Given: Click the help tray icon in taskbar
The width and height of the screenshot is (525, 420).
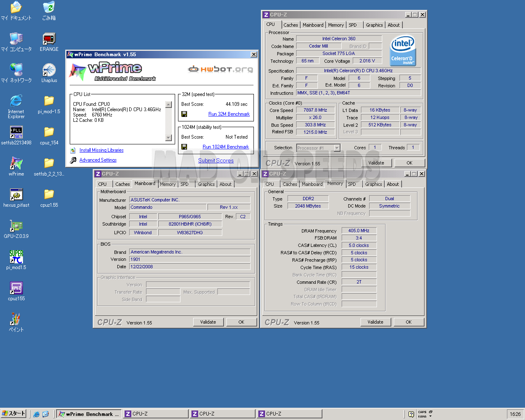Looking at the screenshot, I should (x=411, y=414).
